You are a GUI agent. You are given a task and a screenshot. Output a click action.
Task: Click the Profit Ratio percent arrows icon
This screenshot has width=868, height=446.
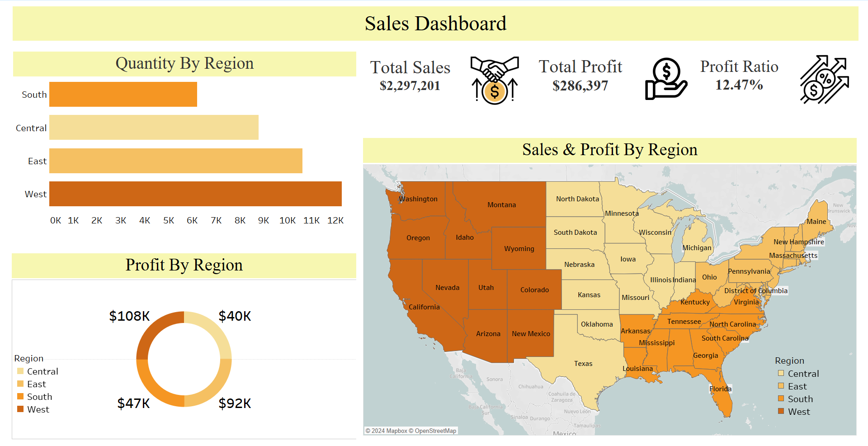click(x=824, y=80)
